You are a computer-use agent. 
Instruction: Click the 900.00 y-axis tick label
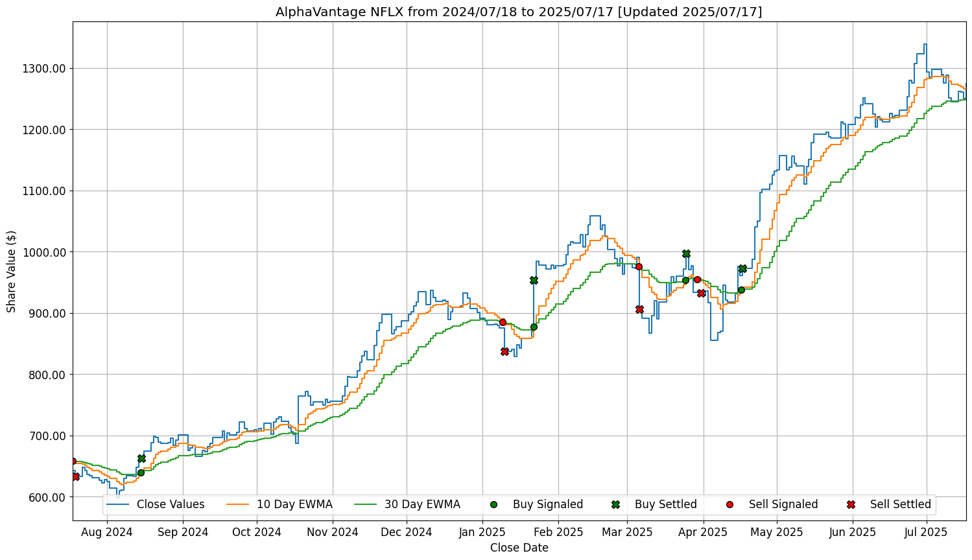(47, 314)
